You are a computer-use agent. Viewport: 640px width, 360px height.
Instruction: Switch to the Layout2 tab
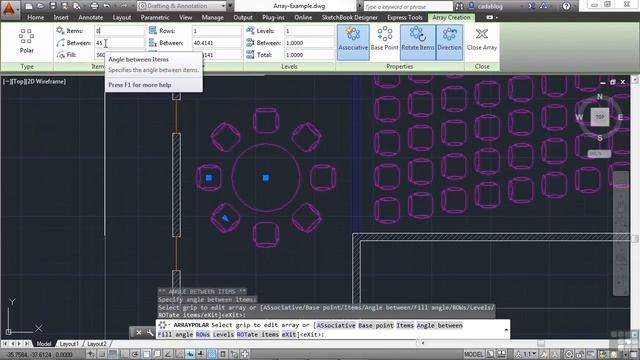[x=96, y=344]
